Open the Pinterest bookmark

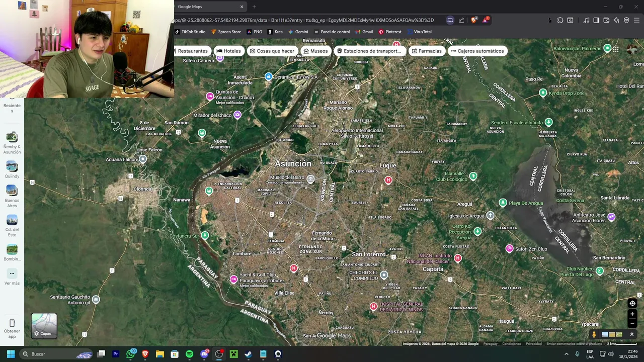click(390, 32)
